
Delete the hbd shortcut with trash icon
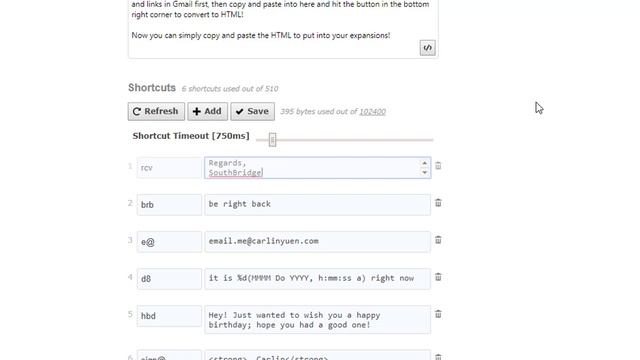[438, 314]
